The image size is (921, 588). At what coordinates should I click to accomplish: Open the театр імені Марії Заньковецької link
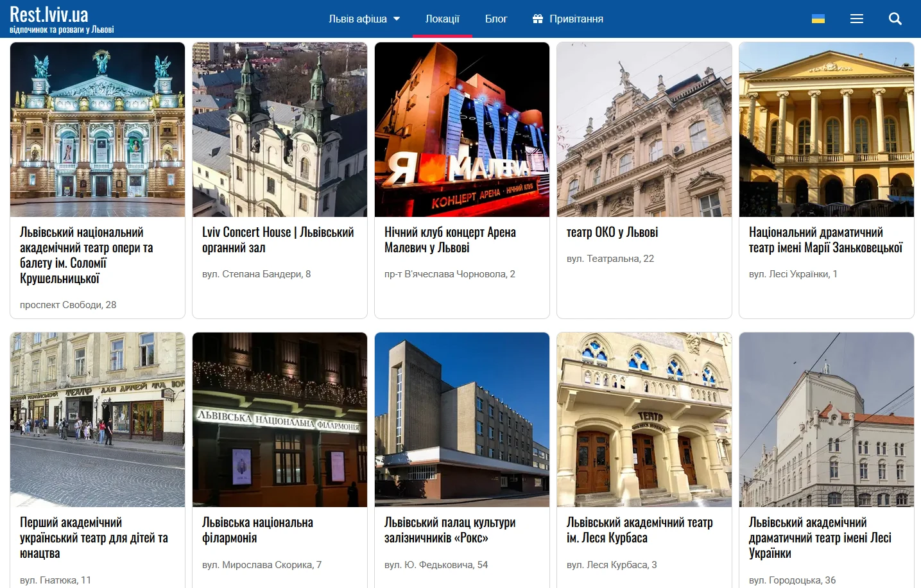825,239
